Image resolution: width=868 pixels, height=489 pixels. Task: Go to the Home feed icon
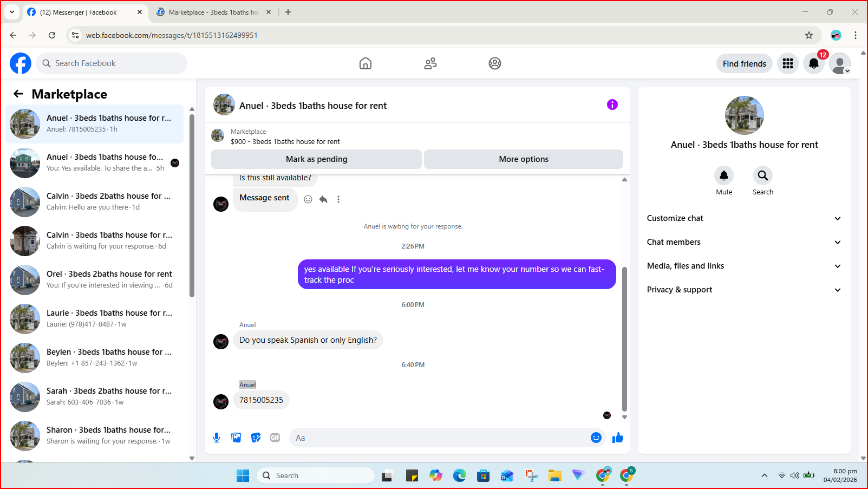coord(366,63)
